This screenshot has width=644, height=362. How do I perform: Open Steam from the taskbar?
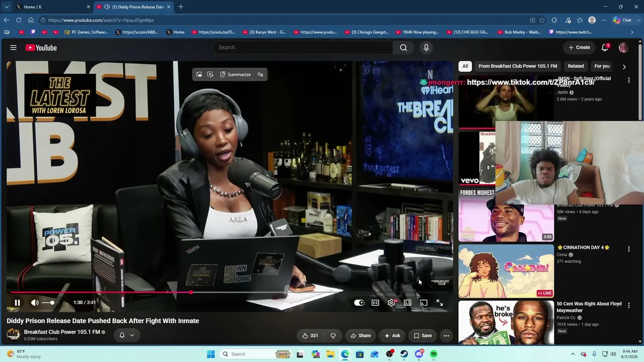pos(404,354)
